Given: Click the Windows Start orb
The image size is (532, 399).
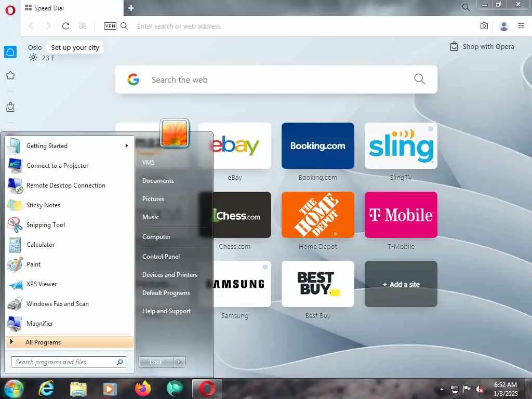Looking at the screenshot, I should coord(14,389).
